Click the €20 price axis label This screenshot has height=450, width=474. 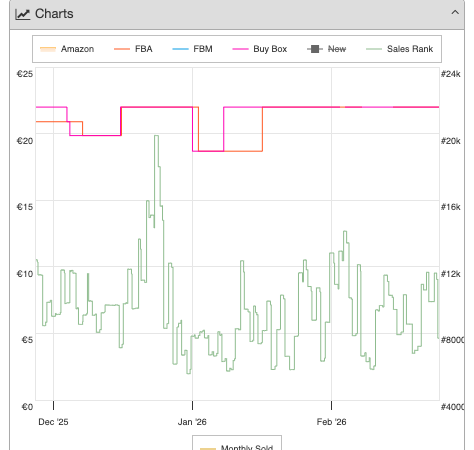[25, 141]
